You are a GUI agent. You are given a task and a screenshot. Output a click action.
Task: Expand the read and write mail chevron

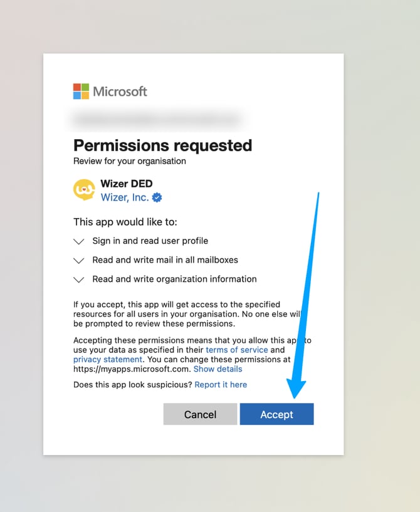79,260
